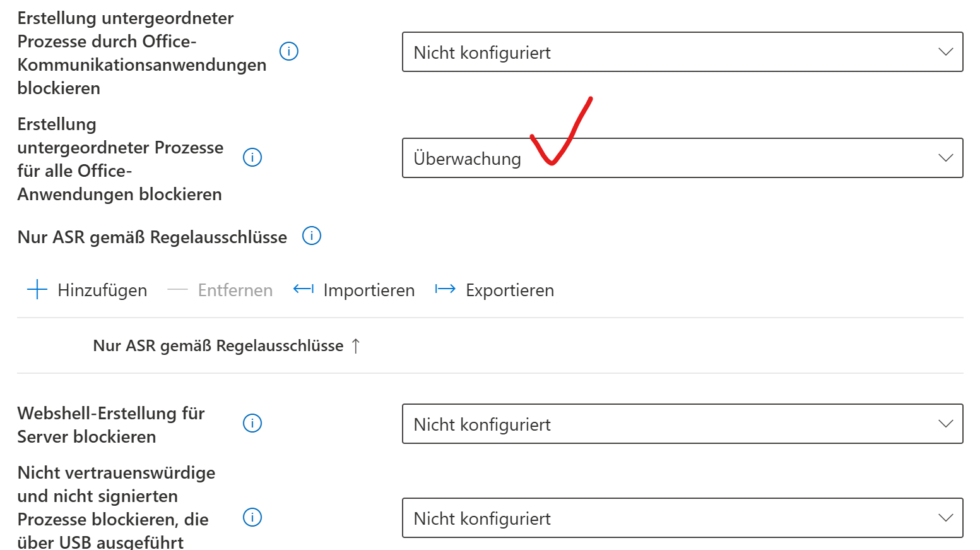Click the plus icon to add exclusion

click(x=37, y=290)
